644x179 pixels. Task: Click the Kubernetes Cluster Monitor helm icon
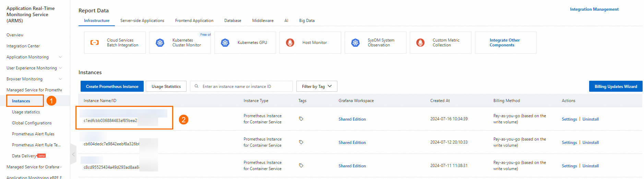pos(160,43)
